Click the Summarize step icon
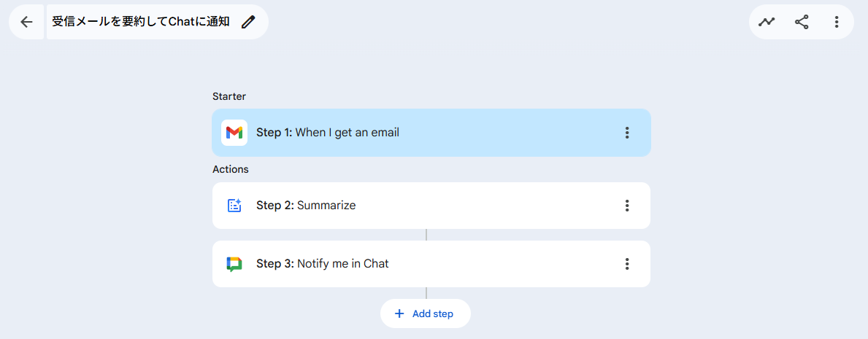This screenshot has height=339, width=868. [x=234, y=206]
